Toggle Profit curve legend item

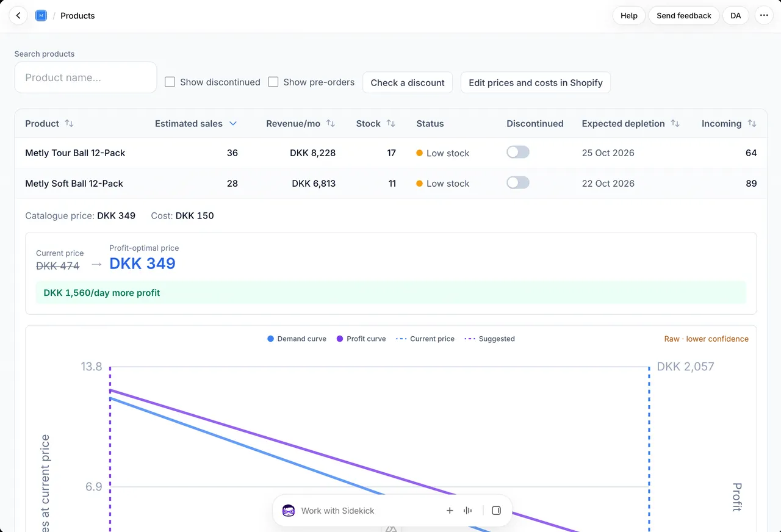point(361,339)
